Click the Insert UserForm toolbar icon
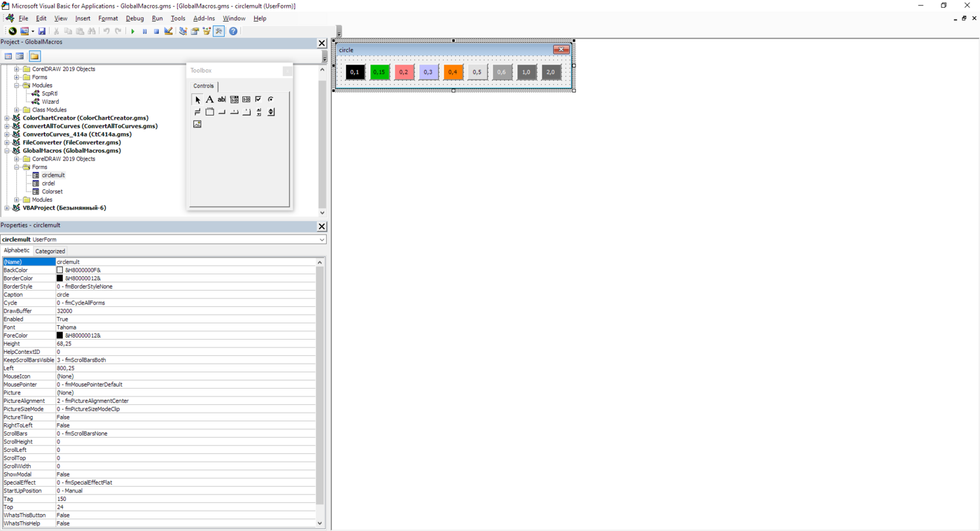 24,31
